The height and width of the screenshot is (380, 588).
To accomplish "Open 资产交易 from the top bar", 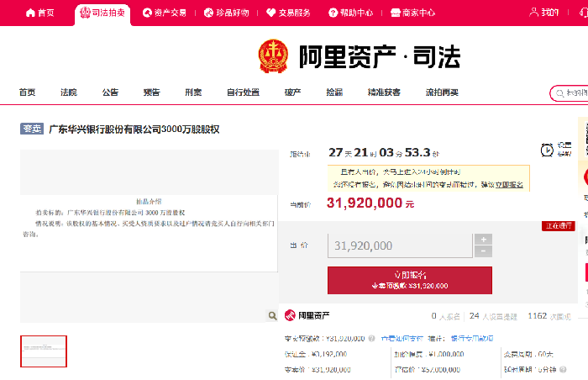I will (165, 13).
